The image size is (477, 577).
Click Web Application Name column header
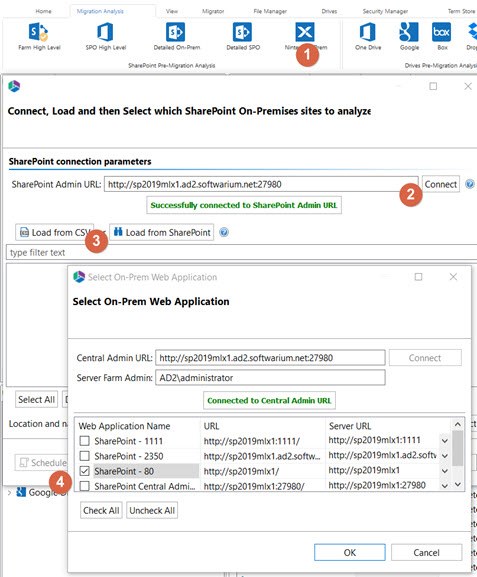124,426
